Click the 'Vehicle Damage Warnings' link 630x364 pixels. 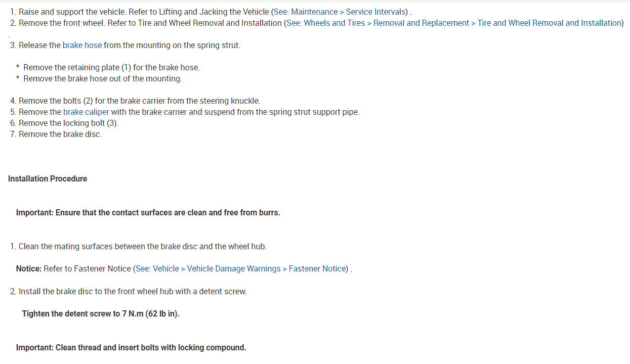pyautogui.click(x=234, y=268)
